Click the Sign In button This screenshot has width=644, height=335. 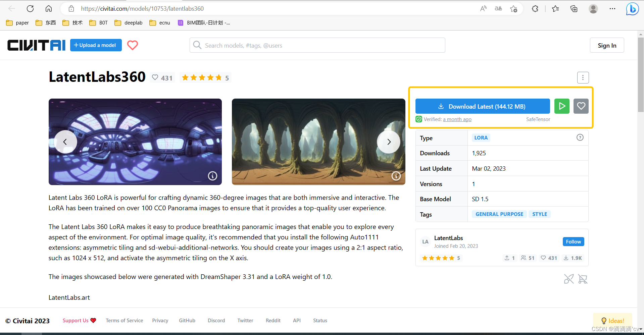point(607,45)
